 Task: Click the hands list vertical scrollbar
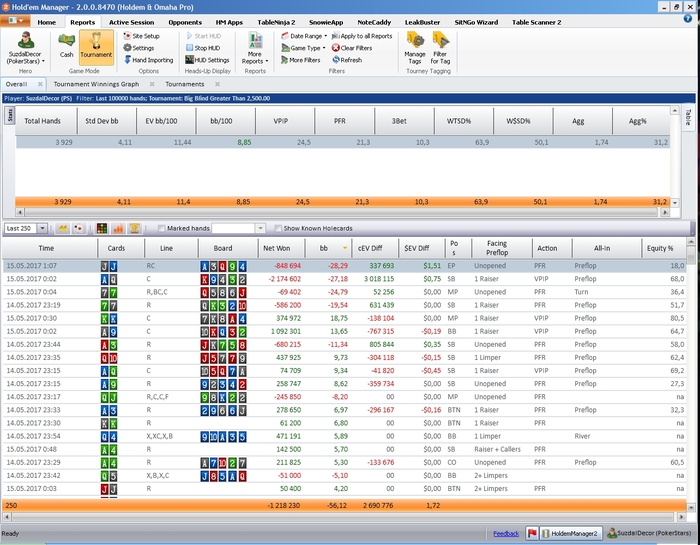pyautogui.click(x=691, y=374)
